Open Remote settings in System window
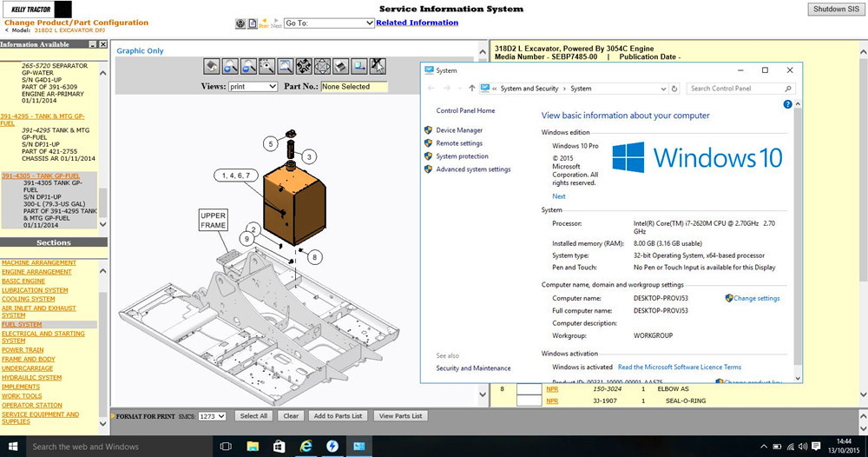Viewport: 868px width, 457px height. 459,142
